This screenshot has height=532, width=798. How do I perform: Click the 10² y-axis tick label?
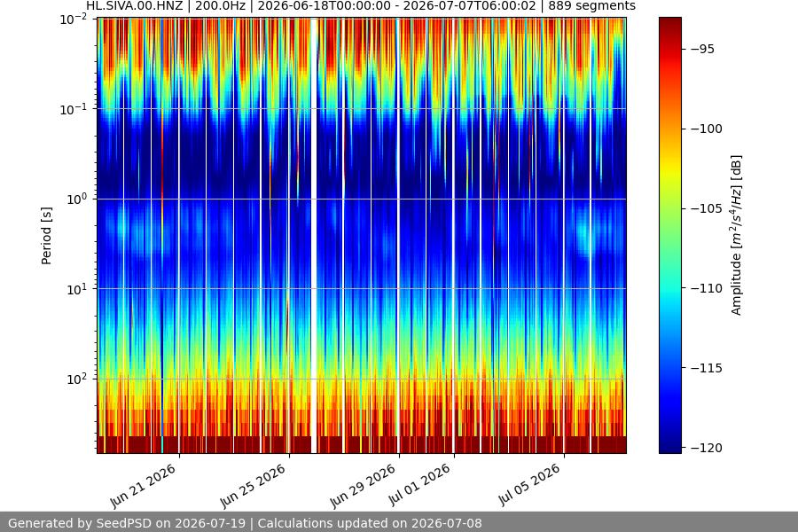(77, 379)
